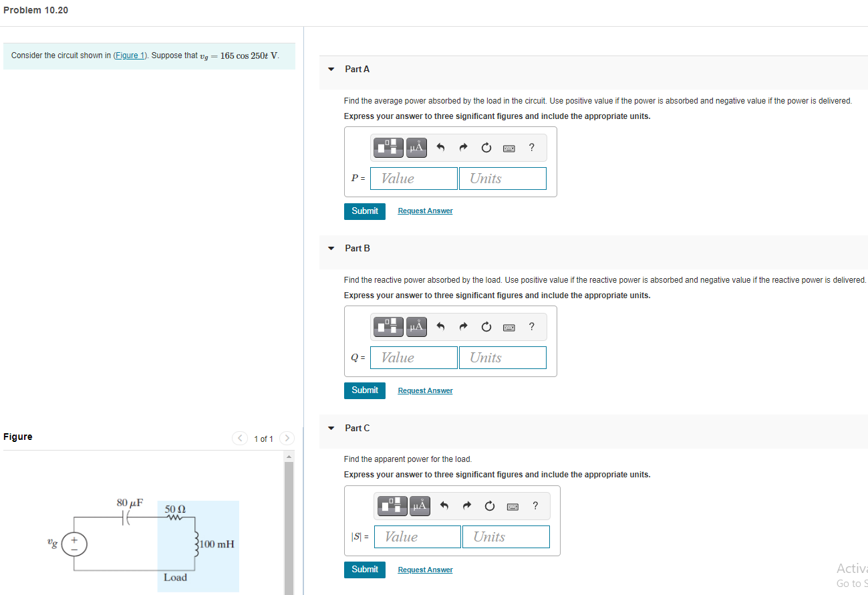This screenshot has width=868, height=595.
Task: Open keyboard shortcuts icon in Part C
Action: click(513, 506)
